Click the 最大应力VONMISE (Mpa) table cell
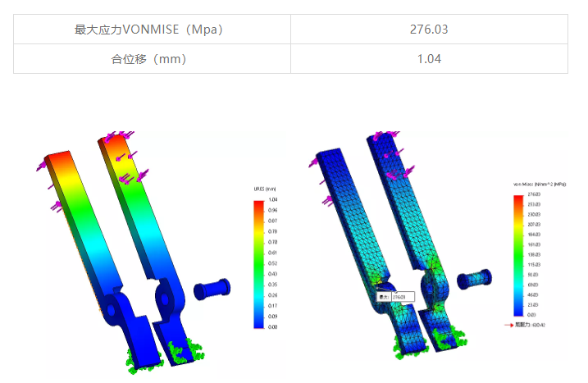The height and width of the screenshot is (383, 588). click(152, 30)
